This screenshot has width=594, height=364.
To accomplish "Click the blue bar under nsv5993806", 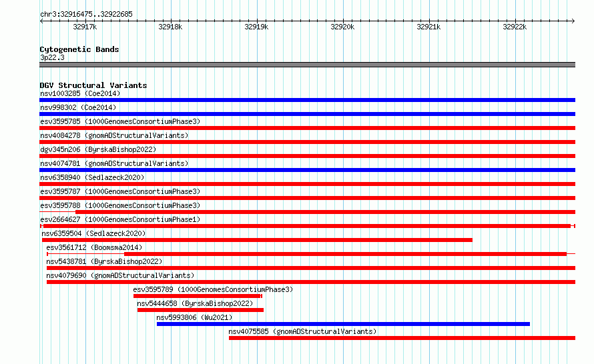I will click(x=343, y=324).
